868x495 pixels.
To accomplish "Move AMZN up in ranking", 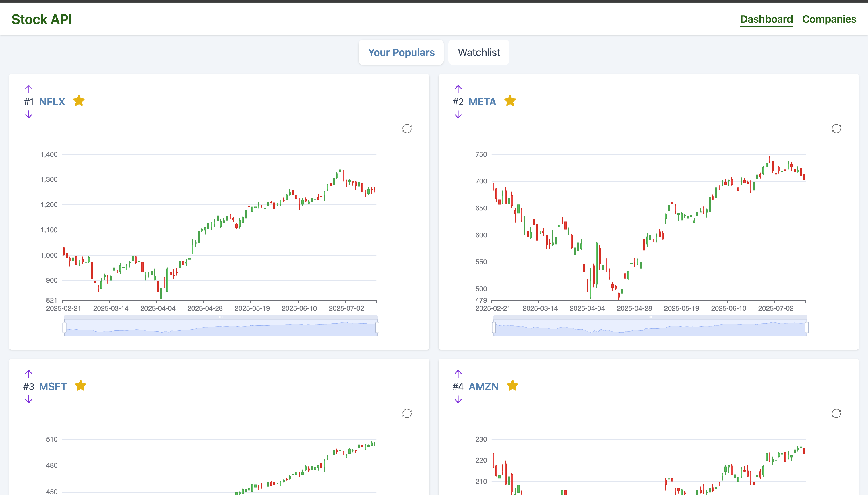I will 458,374.
